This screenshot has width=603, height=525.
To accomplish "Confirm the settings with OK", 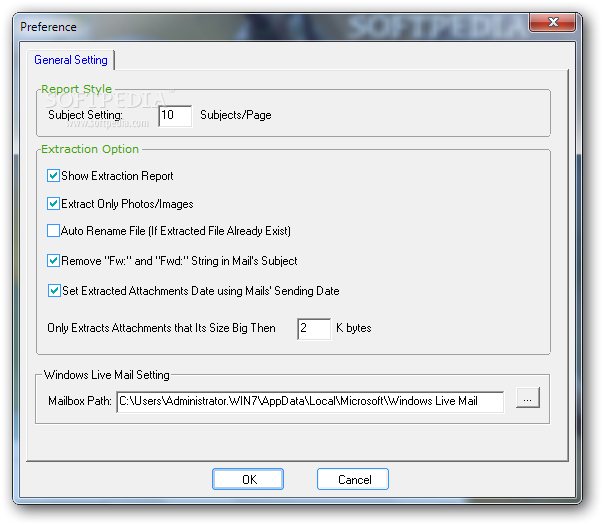I will point(248,479).
